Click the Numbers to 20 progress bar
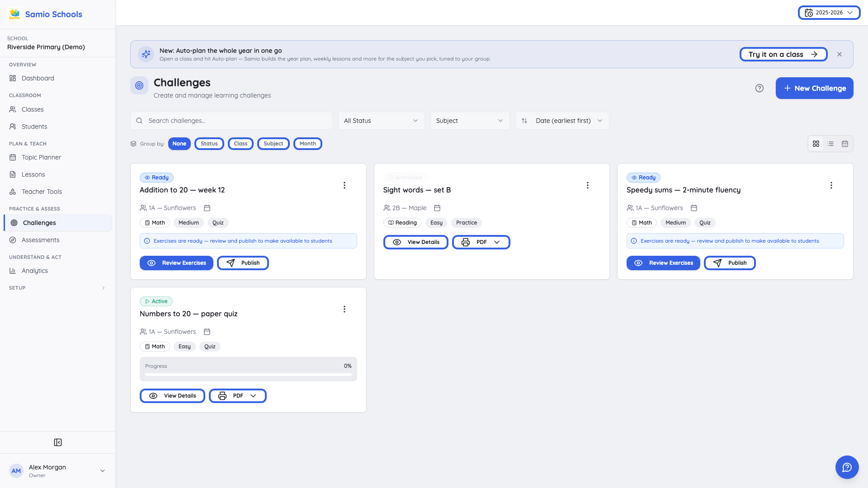 click(248, 374)
